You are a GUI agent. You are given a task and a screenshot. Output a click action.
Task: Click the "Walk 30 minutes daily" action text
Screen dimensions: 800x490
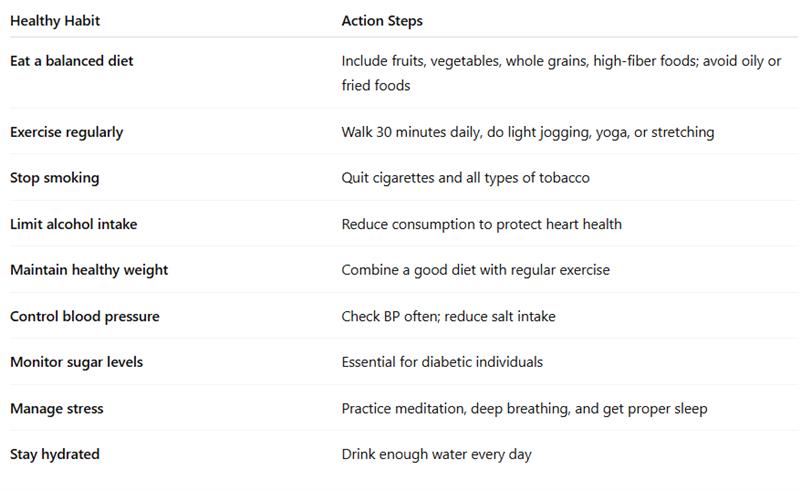[527, 132]
